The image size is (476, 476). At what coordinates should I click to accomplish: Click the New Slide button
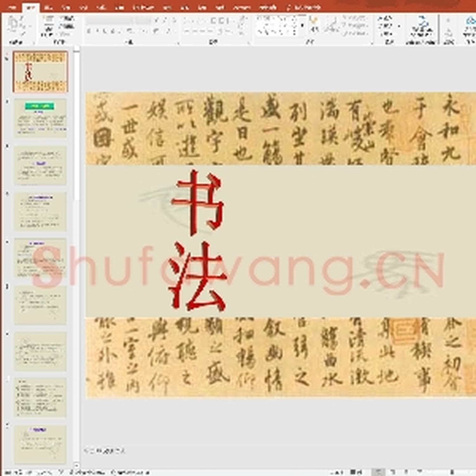coord(48,26)
